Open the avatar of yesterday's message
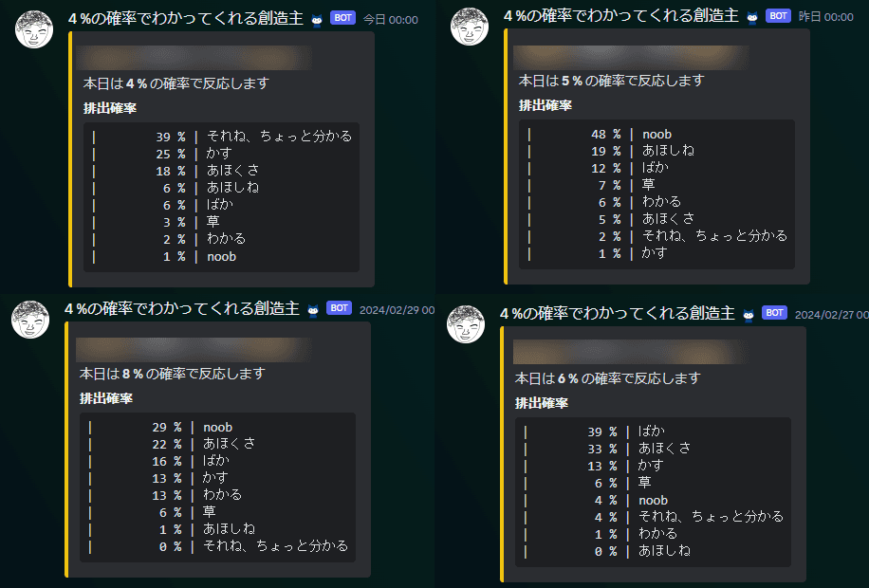The height and width of the screenshot is (588, 869). click(x=470, y=28)
